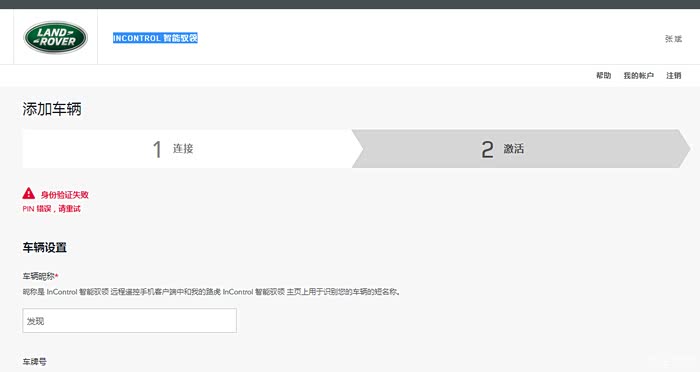Click the large number 2 step indicator
This screenshot has height=372, width=700.
488,149
